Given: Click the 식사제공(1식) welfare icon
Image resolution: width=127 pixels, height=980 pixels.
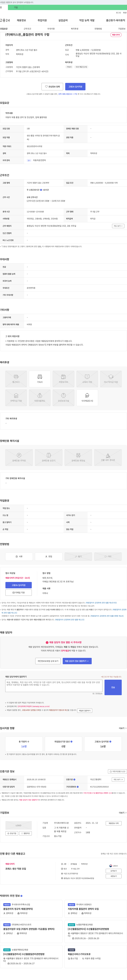Looking at the screenshot, I should (x=87, y=398).
